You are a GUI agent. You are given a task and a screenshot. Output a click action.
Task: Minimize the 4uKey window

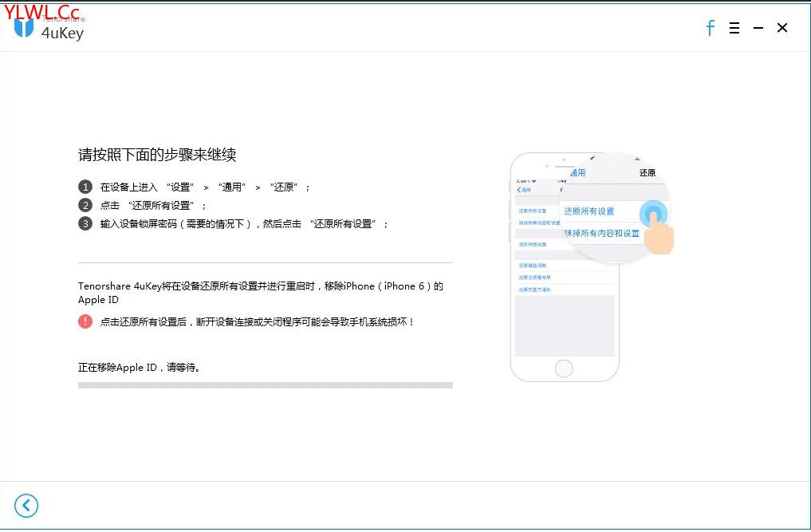[758, 28]
